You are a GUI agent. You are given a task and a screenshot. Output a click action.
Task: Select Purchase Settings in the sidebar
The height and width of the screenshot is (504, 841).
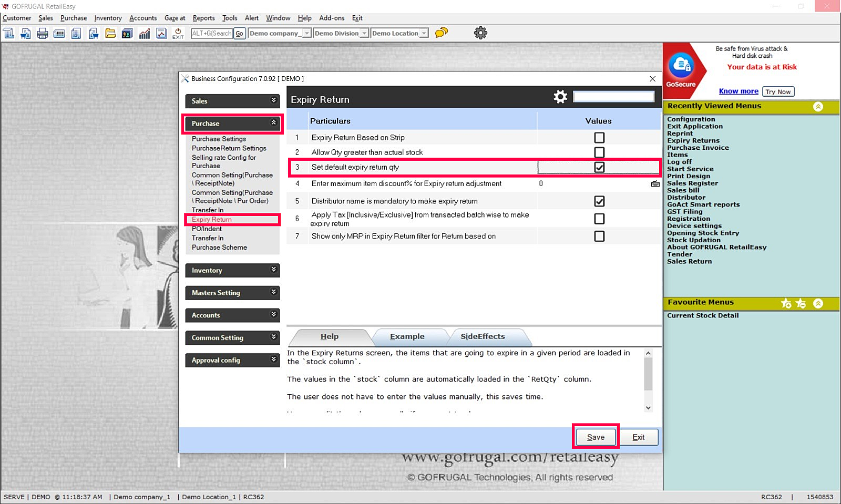[x=219, y=139]
